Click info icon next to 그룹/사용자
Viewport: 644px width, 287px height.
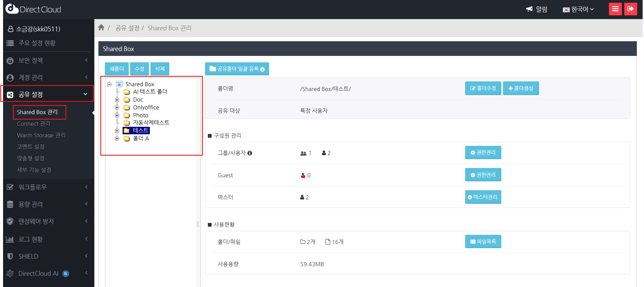click(250, 153)
